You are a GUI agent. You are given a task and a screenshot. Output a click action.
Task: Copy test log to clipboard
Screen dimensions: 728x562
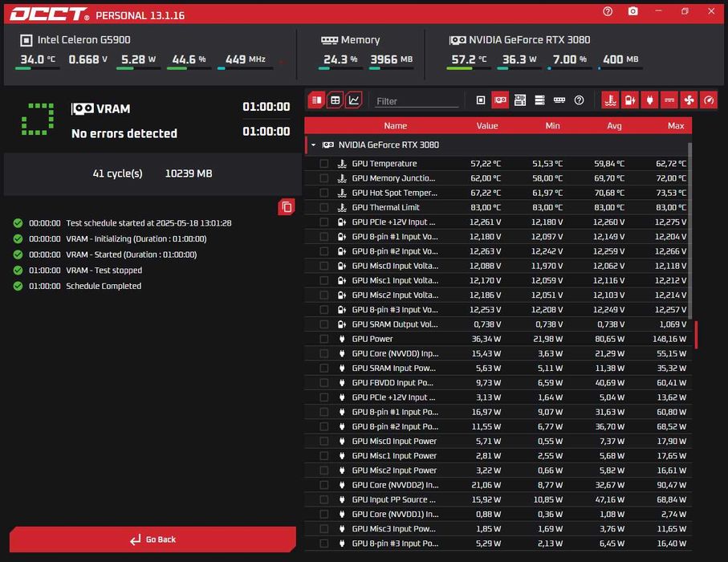[287, 207]
